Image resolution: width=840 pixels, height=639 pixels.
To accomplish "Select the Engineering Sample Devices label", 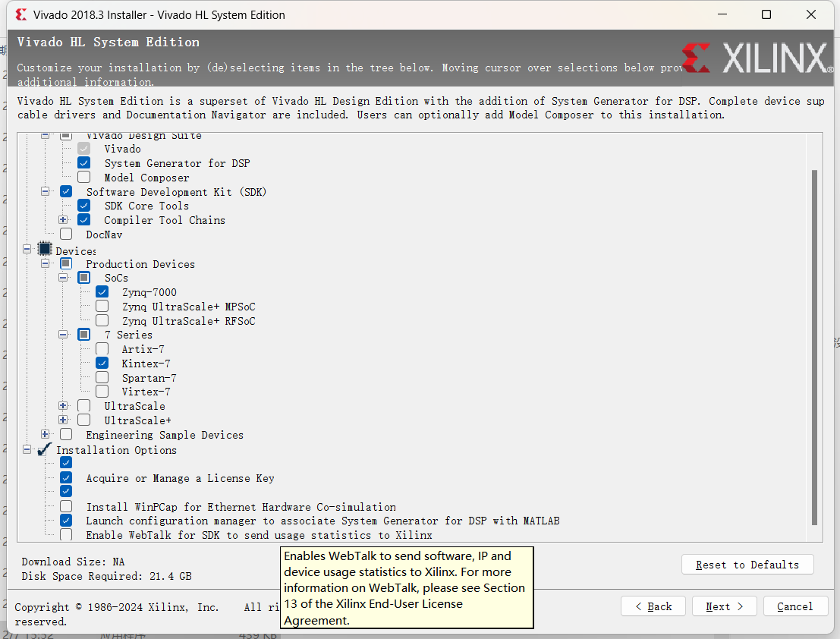I will point(165,435).
